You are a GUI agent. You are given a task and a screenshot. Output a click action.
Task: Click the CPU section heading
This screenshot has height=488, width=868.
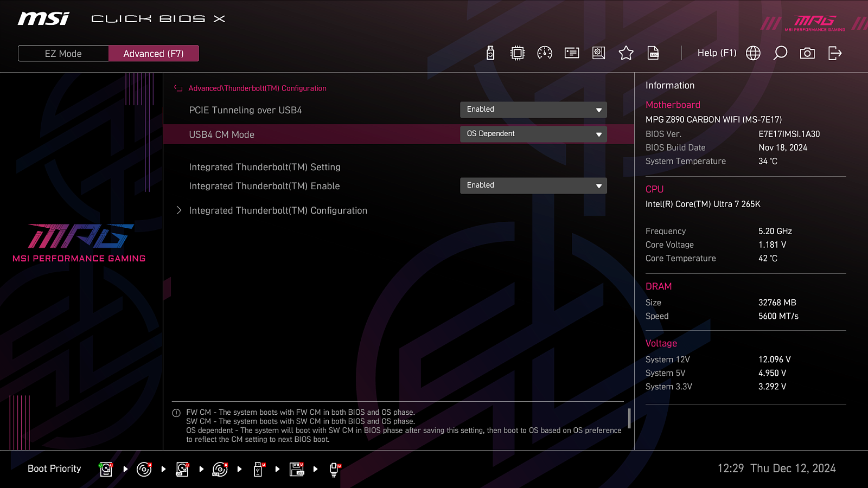point(654,189)
